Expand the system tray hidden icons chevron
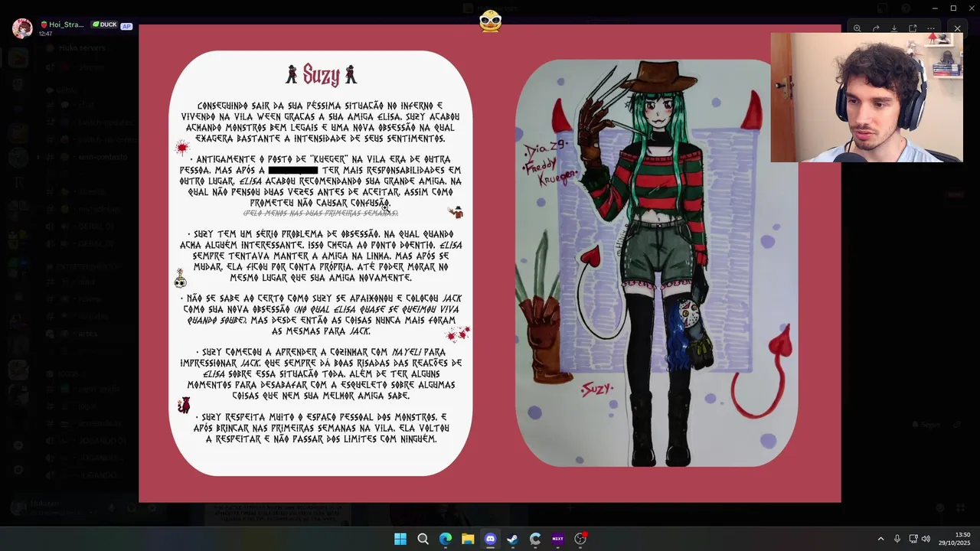The width and height of the screenshot is (980, 551). [x=880, y=539]
